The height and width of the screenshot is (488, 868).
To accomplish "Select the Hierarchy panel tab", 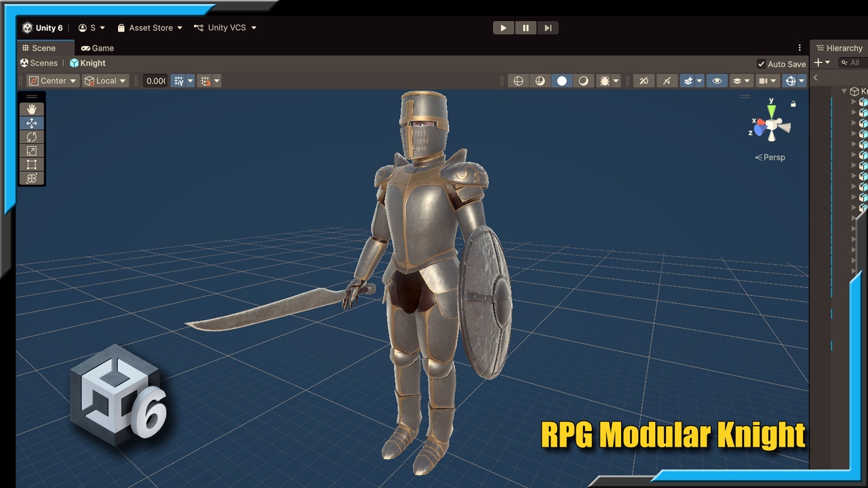I will click(840, 48).
